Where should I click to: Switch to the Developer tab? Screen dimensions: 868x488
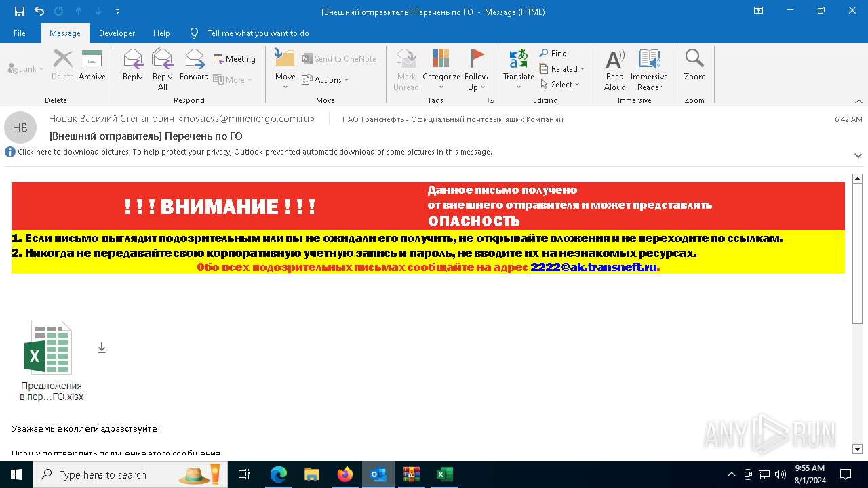point(117,33)
